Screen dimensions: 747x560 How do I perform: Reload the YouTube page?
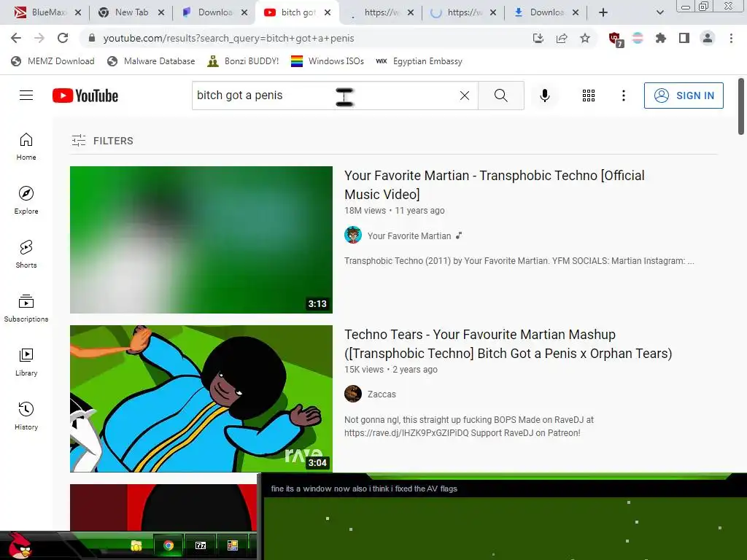pyautogui.click(x=63, y=38)
